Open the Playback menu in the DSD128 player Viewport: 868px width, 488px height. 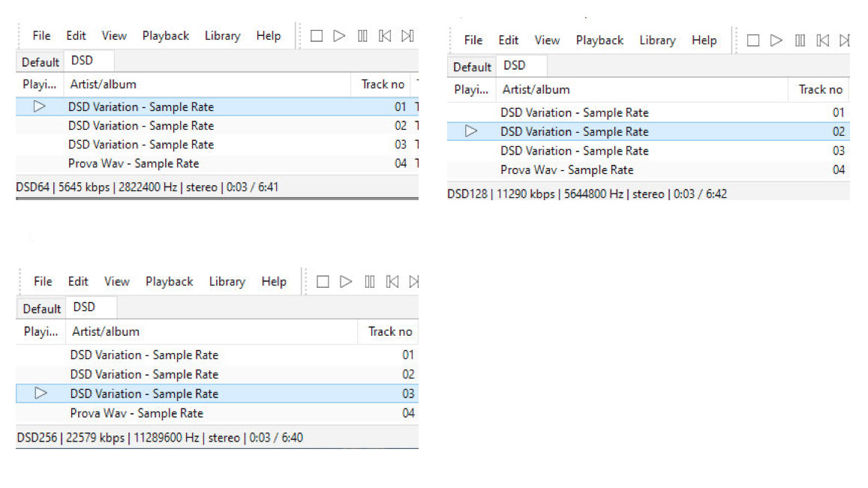[x=599, y=40]
